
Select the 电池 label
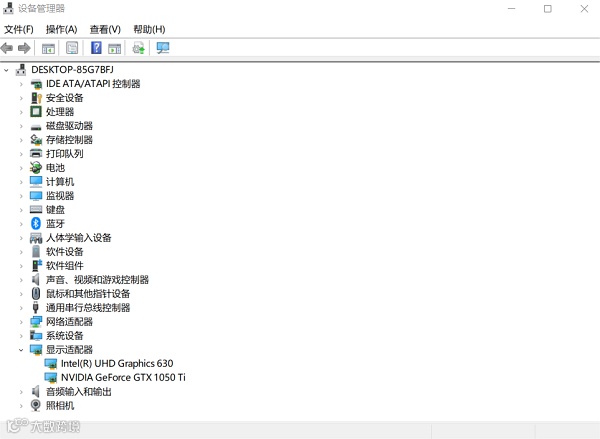[x=55, y=168]
